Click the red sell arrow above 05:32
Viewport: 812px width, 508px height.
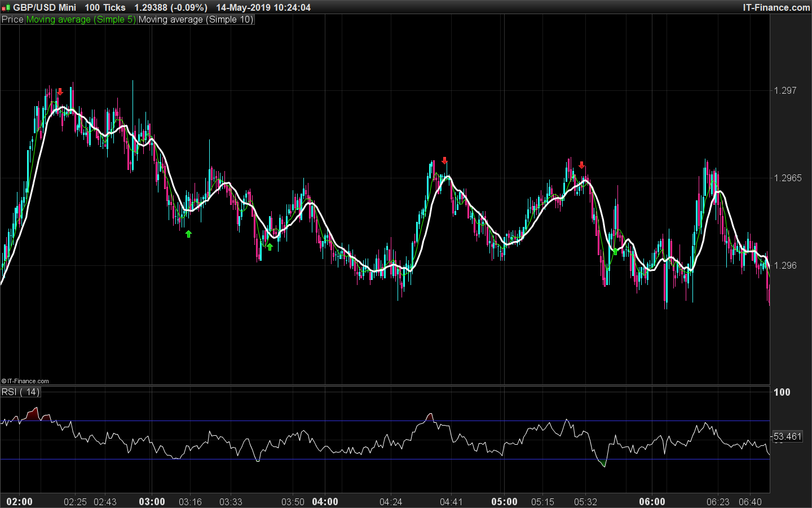[x=582, y=165]
